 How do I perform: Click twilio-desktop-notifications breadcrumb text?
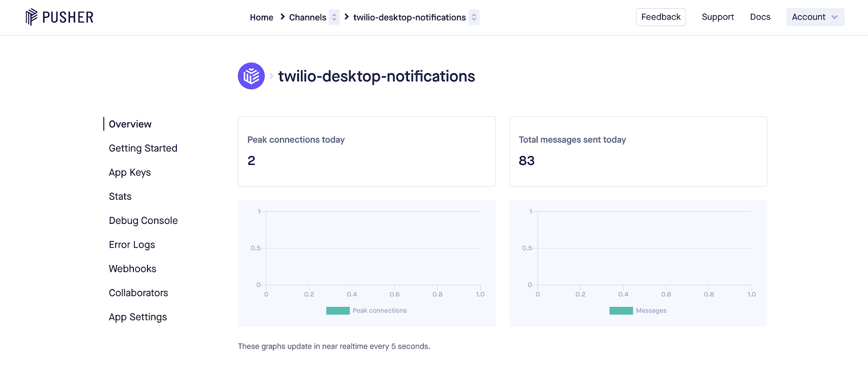coord(410,17)
